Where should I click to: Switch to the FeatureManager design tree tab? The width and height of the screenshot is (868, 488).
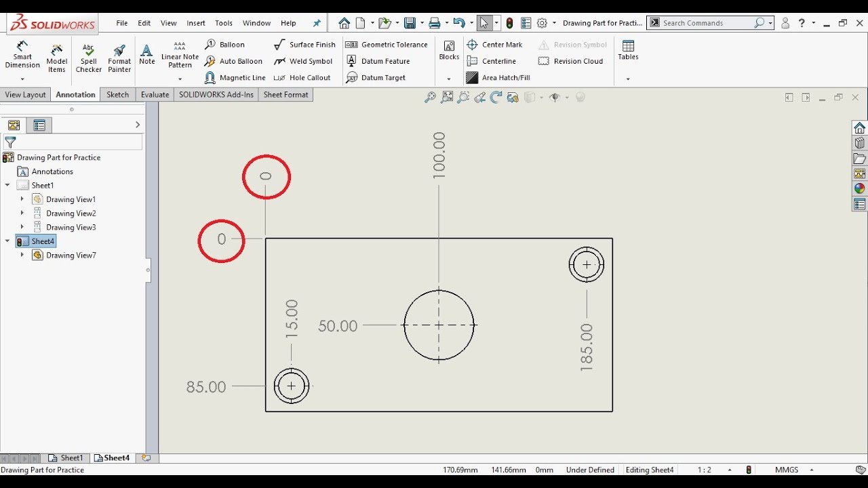pyautogui.click(x=14, y=125)
